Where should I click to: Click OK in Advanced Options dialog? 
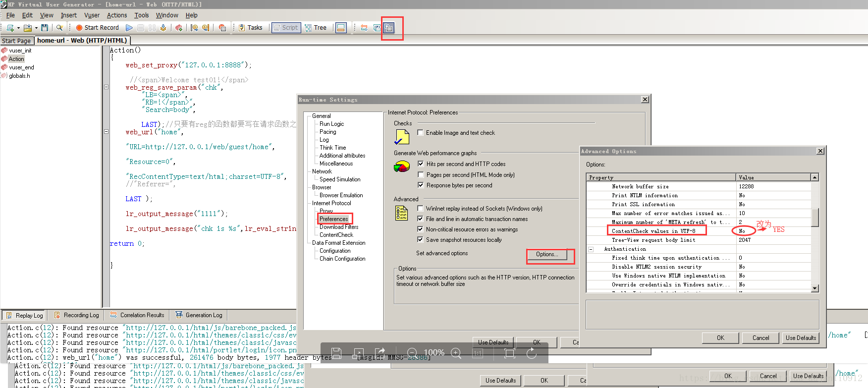tap(720, 338)
